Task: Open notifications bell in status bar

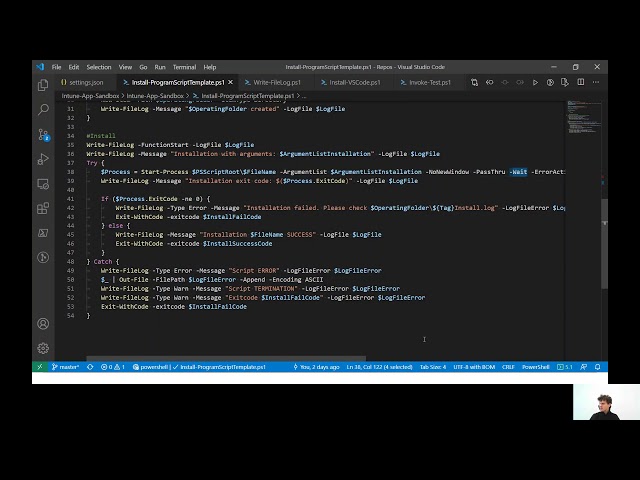Action: (598, 367)
